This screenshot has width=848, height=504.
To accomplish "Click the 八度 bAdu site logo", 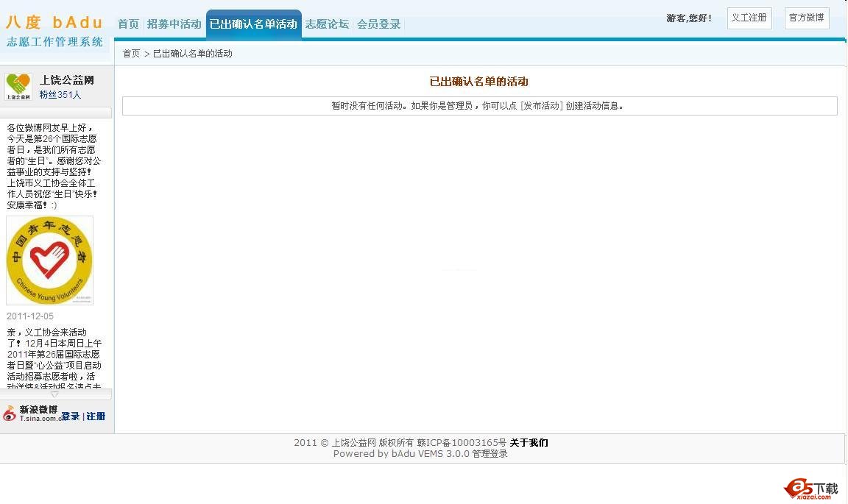I will [54, 31].
